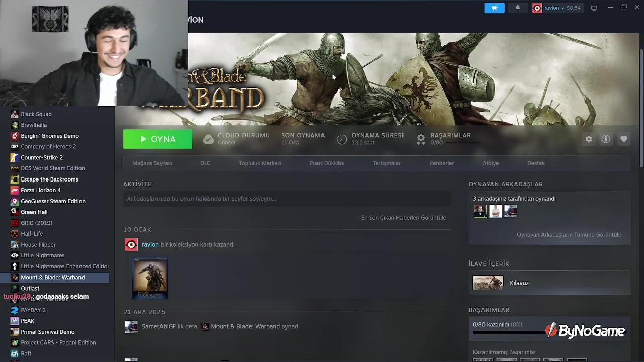Open the DLC tab

(205, 163)
